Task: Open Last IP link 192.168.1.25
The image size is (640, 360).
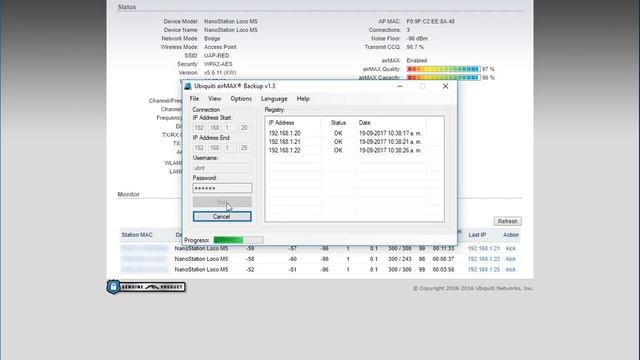Action: coord(484,270)
